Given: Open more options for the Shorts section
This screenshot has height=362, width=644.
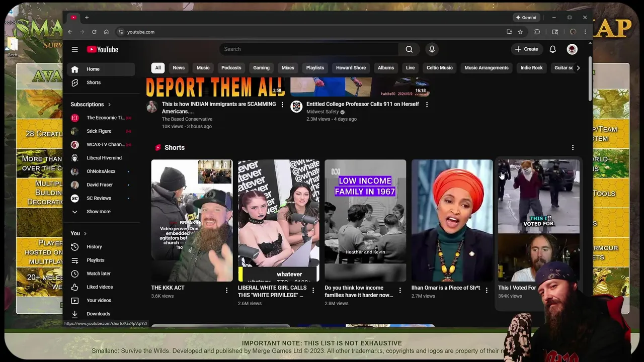Looking at the screenshot, I should click(573, 148).
